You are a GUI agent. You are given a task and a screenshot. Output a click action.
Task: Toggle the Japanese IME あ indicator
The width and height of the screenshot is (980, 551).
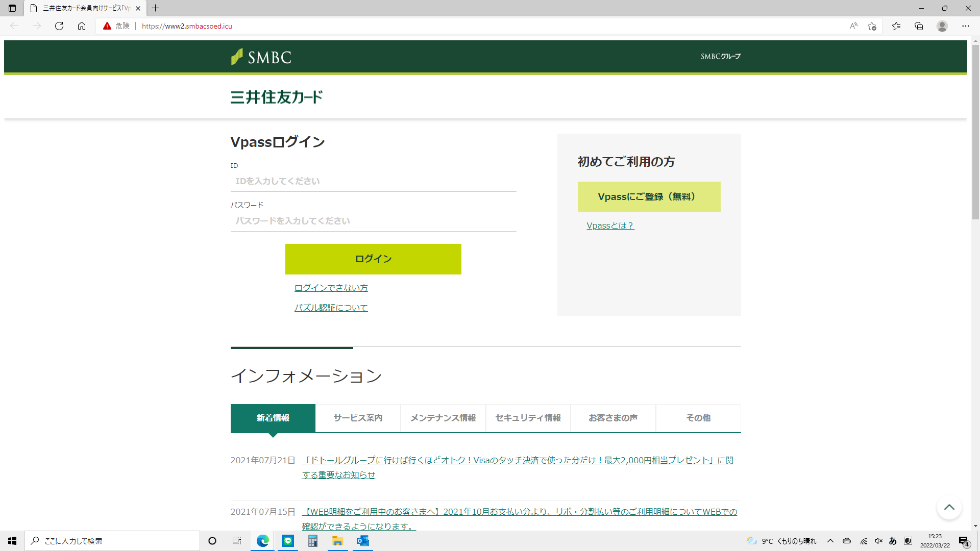tap(893, 541)
